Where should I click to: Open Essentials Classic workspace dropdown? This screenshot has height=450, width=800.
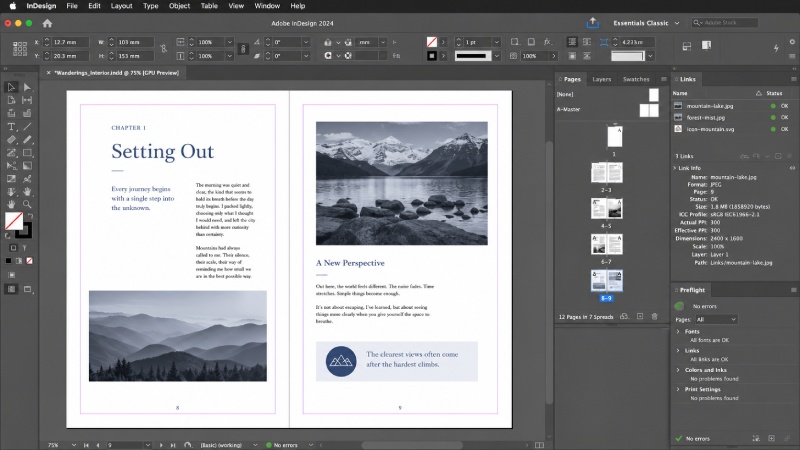(x=646, y=23)
